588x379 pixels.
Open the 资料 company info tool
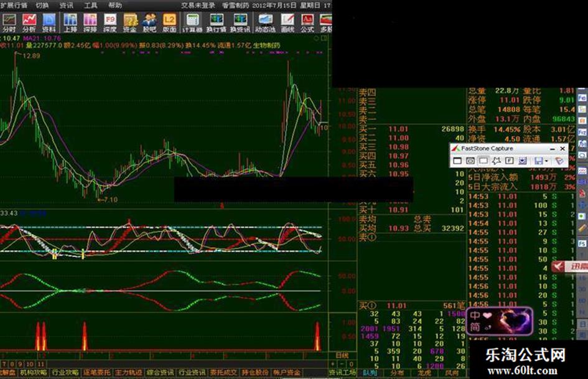49,22
